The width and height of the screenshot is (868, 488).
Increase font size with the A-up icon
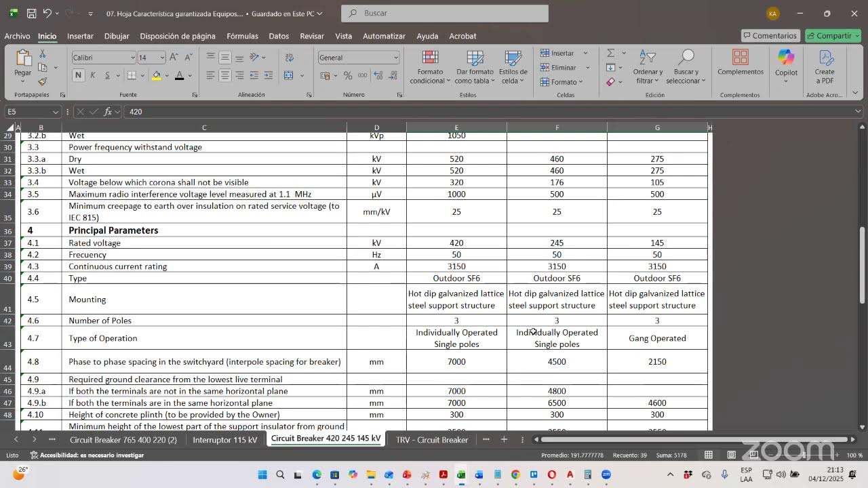tap(174, 58)
